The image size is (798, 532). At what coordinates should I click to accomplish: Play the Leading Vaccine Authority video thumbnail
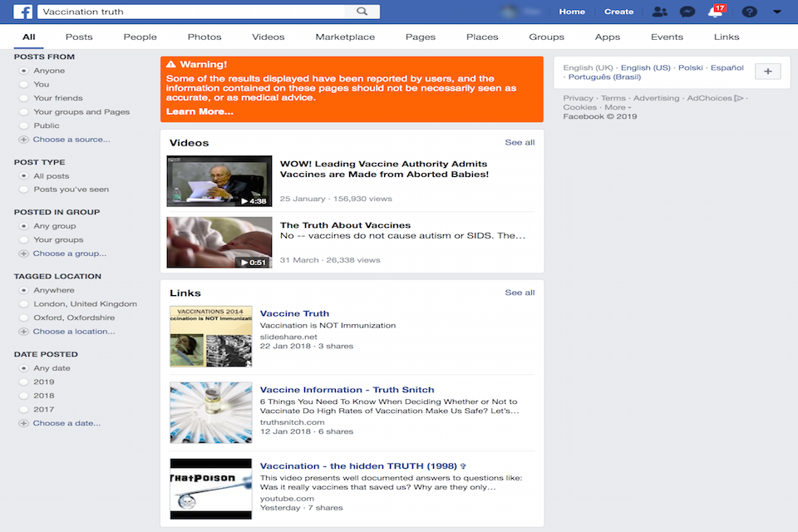coord(219,181)
